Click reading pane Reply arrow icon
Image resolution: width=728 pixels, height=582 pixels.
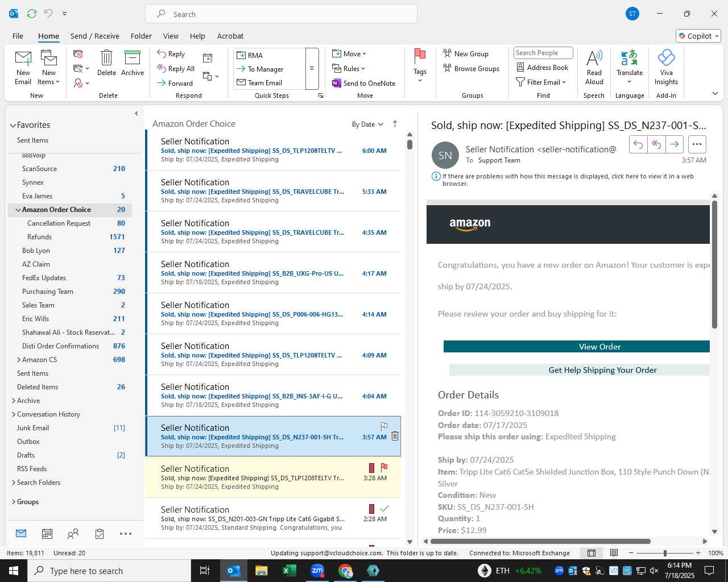pyautogui.click(x=638, y=144)
